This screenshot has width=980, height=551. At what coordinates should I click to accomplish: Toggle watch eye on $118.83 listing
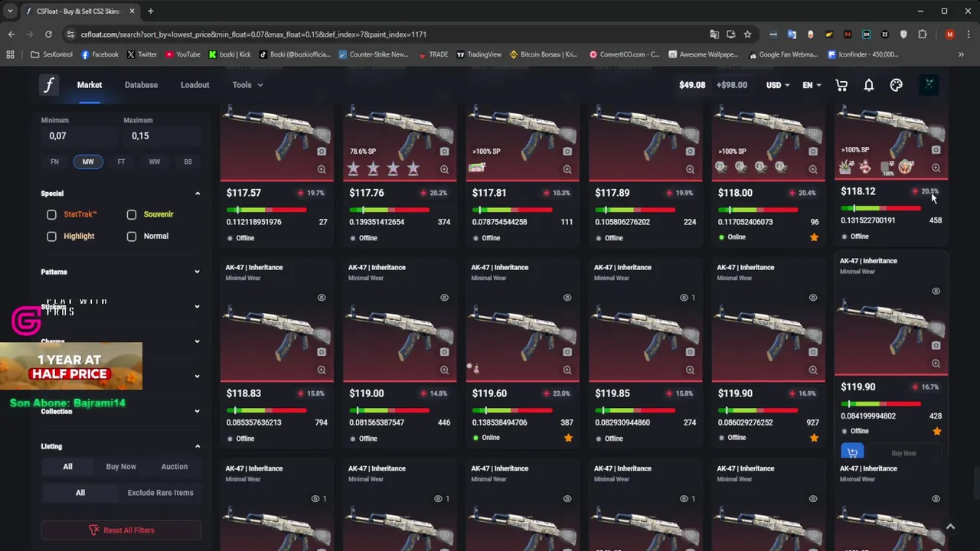(x=322, y=298)
